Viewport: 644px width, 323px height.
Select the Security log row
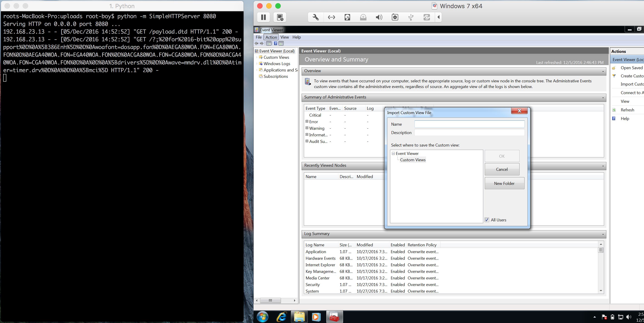pos(372,284)
